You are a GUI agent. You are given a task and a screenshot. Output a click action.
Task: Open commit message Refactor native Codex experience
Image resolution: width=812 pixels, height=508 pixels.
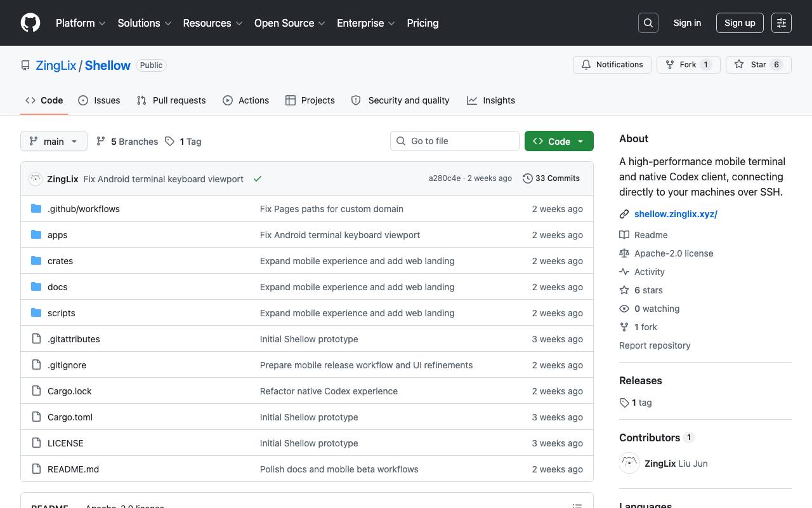point(329,391)
